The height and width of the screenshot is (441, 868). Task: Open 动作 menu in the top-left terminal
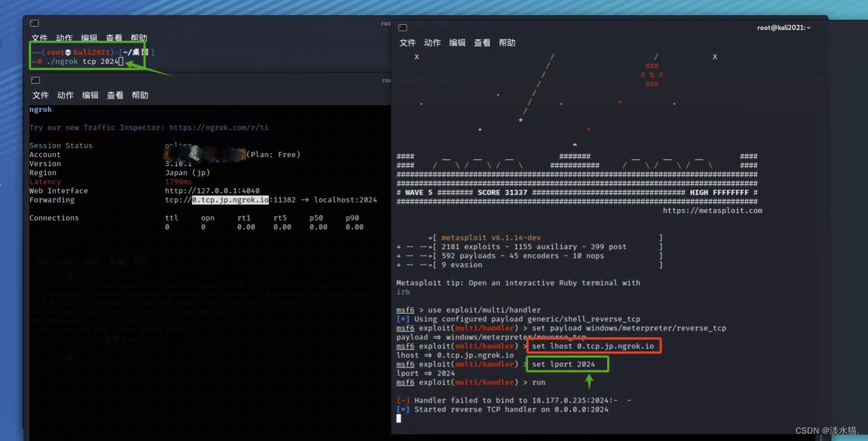[64, 38]
